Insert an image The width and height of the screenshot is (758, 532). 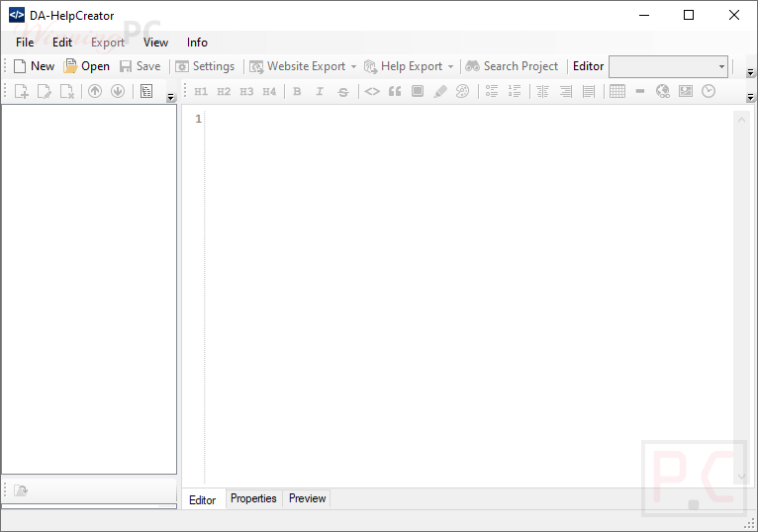click(686, 91)
